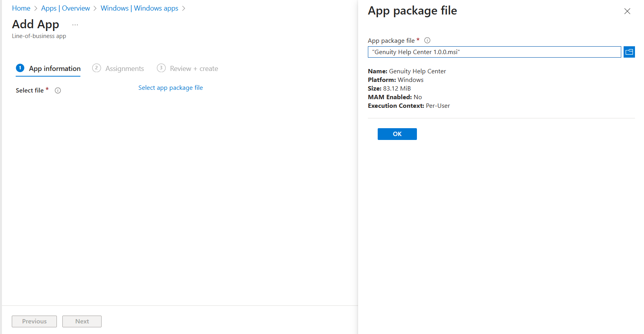Select the Size: 83.12 MiB text
The height and width of the screenshot is (334, 644).
[389, 89]
